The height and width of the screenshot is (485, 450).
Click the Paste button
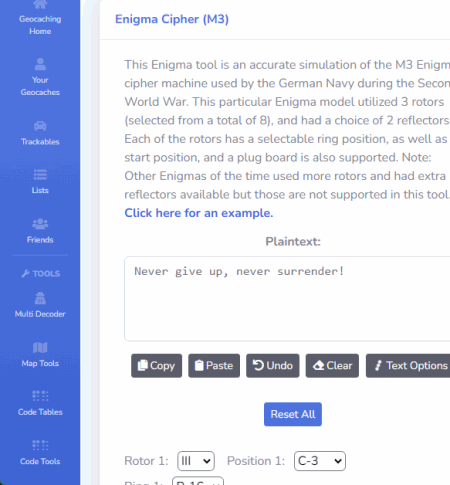click(x=214, y=366)
